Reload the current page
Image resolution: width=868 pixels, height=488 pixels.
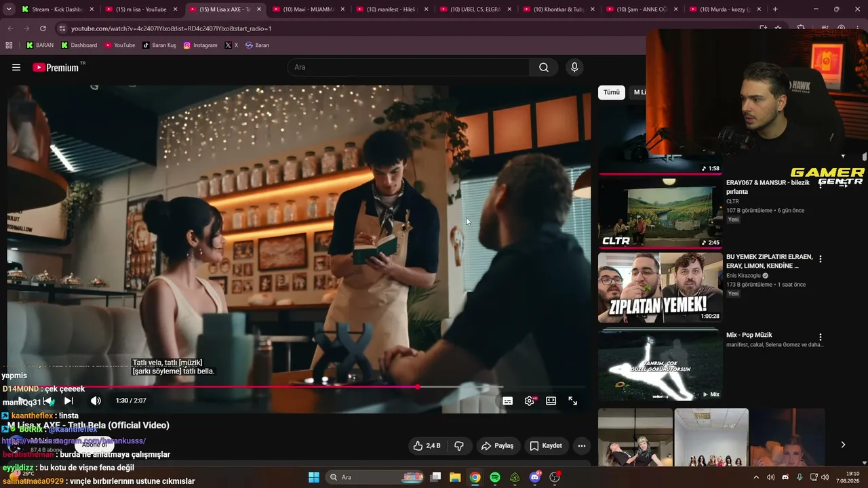coord(43,28)
